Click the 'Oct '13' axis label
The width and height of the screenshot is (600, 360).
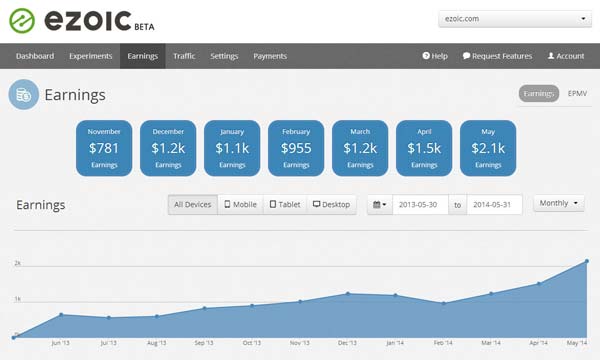[x=252, y=343]
